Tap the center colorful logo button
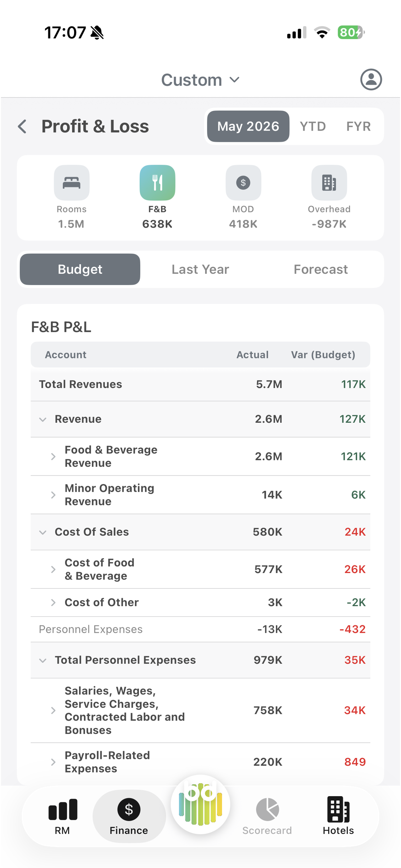The image size is (401, 868). tap(200, 804)
